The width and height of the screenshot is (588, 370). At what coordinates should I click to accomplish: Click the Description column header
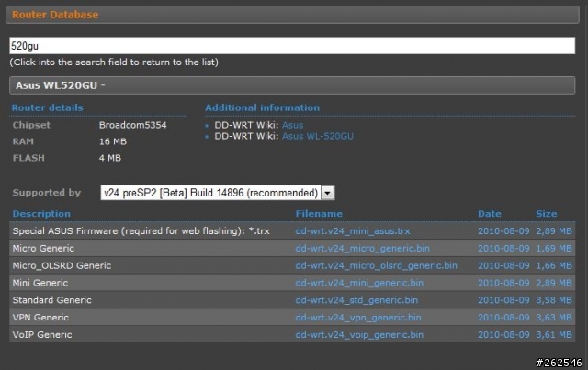point(41,214)
